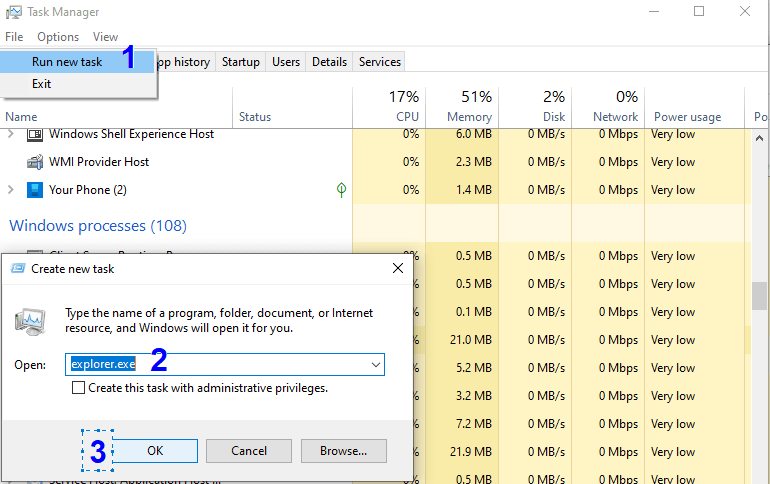770x484 pixels.
Task: Choose Run new task from File menu
Action: [x=77, y=62]
